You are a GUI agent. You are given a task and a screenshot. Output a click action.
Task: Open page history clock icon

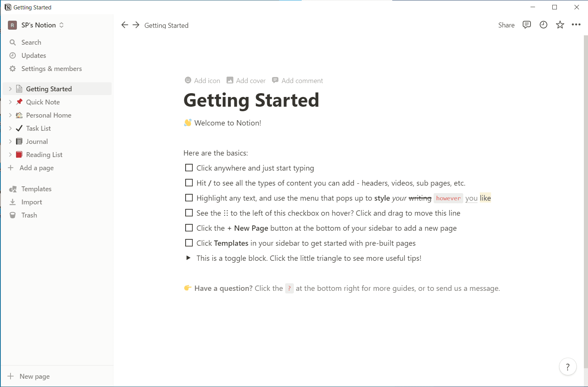click(x=543, y=25)
